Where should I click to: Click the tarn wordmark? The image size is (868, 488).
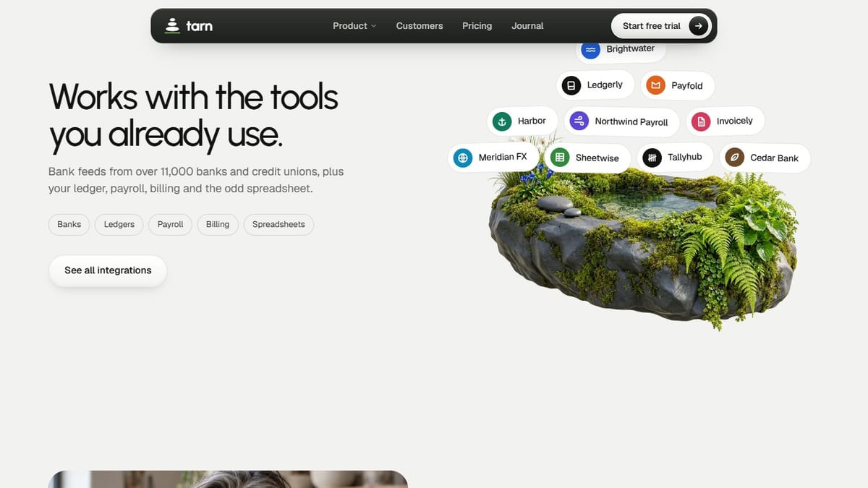[x=199, y=26]
